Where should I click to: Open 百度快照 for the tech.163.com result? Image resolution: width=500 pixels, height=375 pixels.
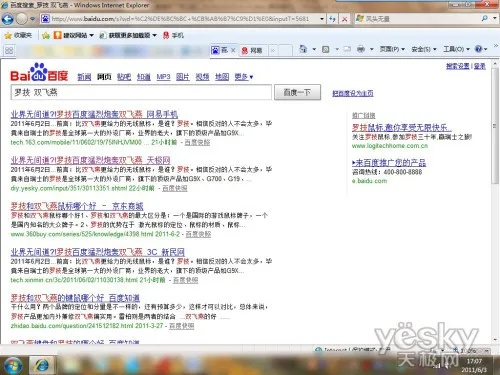coord(197,142)
